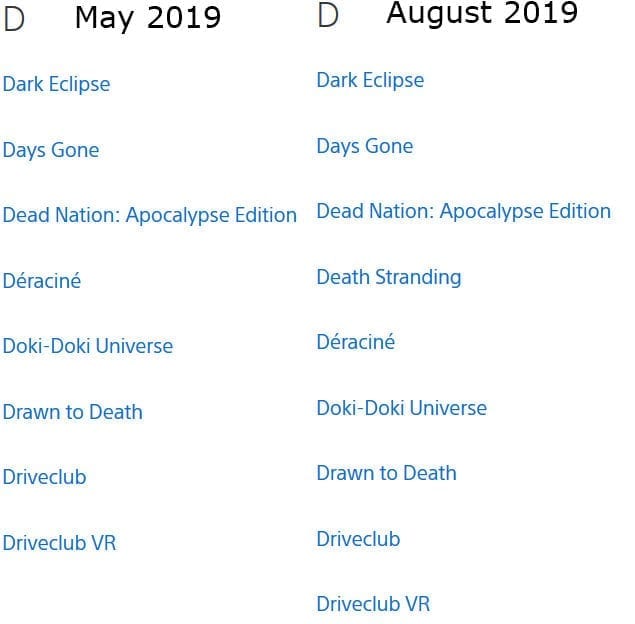Screen dimensions: 635x624
Task: Click Drawn to Death in May 2019 list
Action: [72, 412]
